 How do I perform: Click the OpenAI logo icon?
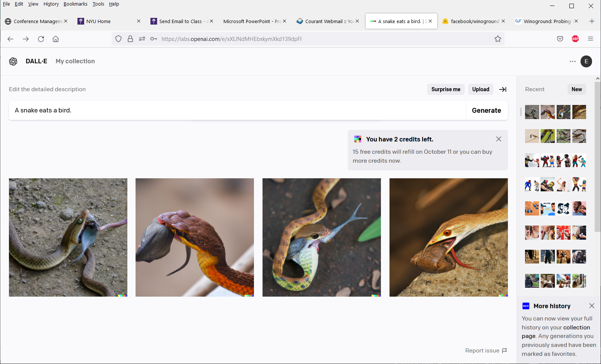(x=13, y=61)
